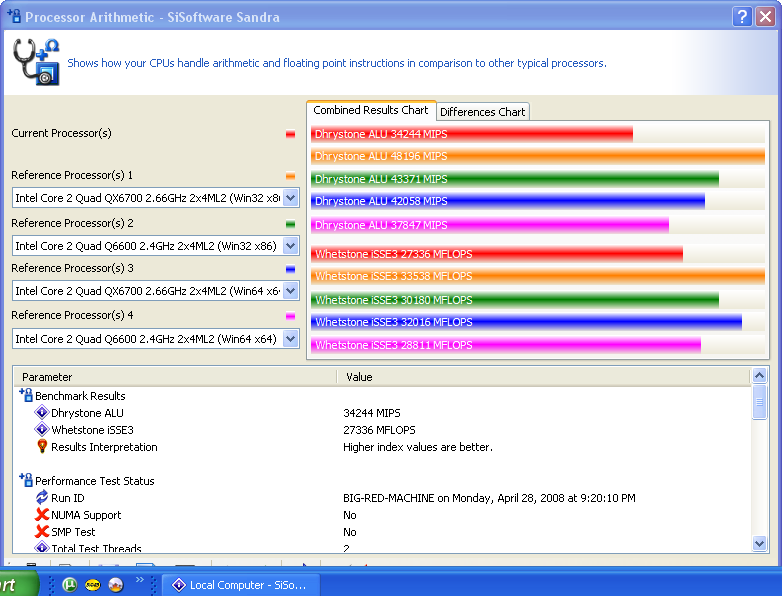Click the NUMA Support 'No' value
The height and width of the screenshot is (596, 782).
pos(350,515)
